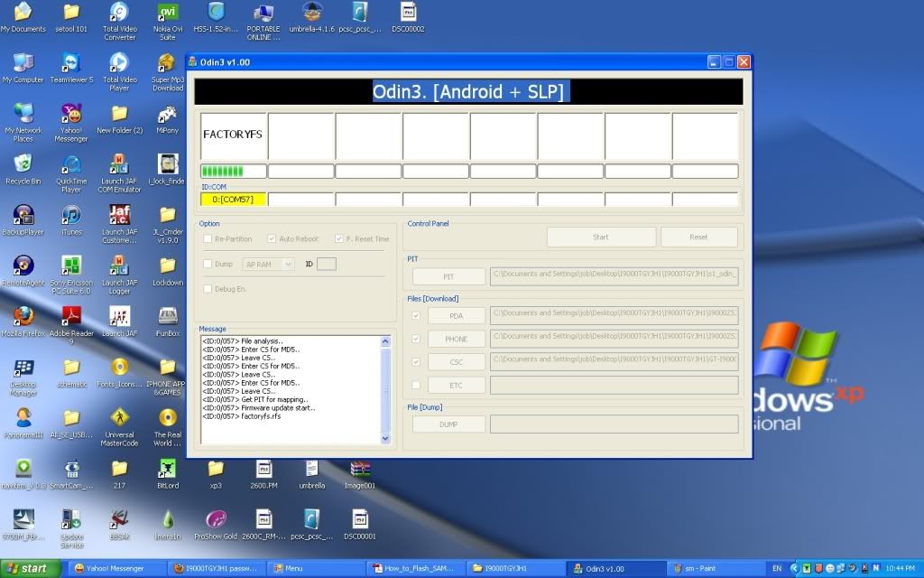Select the Sony Ericsson PC Suite 6.0 icon
Viewport: 924px width, 578px height.
click(71, 275)
